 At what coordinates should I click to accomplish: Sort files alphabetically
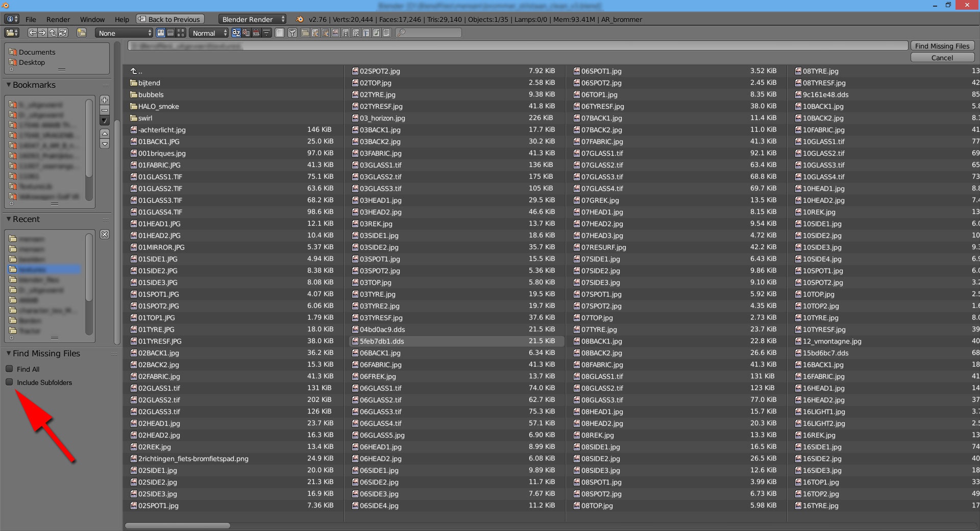point(236,33)
